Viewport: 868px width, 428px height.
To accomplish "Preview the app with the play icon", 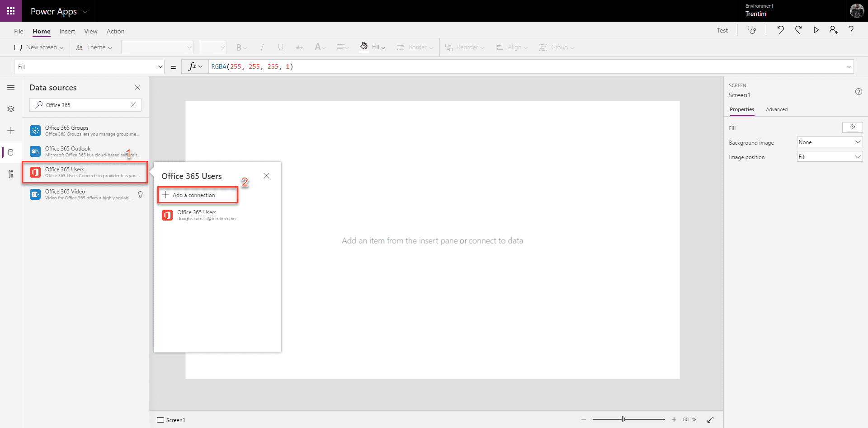I will (816, 30).
